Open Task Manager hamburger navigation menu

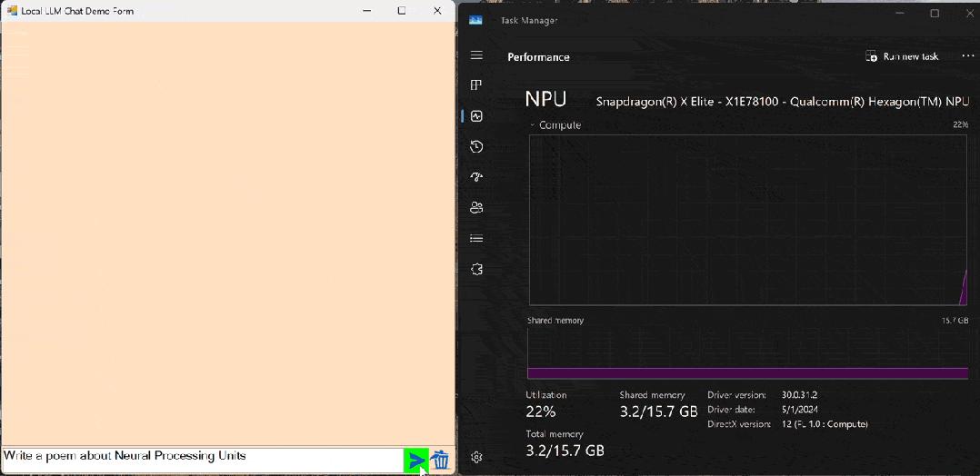(476, 55)
